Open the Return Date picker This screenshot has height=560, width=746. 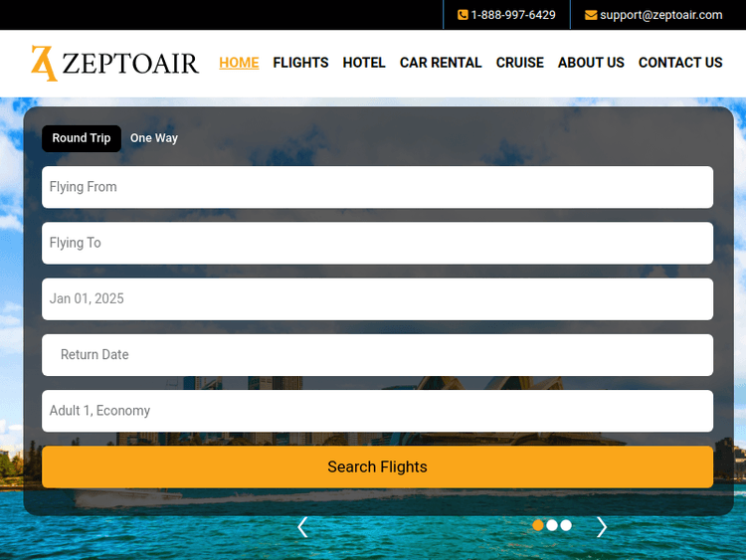click(x=377, y=355)
